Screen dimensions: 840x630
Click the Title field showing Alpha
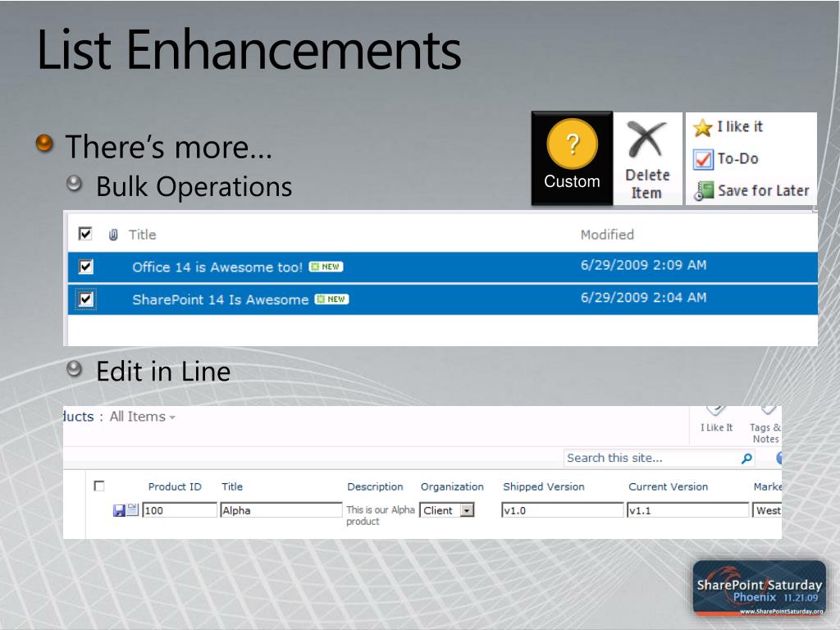281,510
